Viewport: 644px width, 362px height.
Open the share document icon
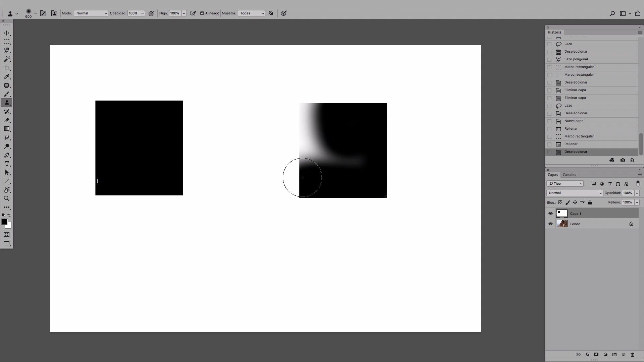point(638,13)
